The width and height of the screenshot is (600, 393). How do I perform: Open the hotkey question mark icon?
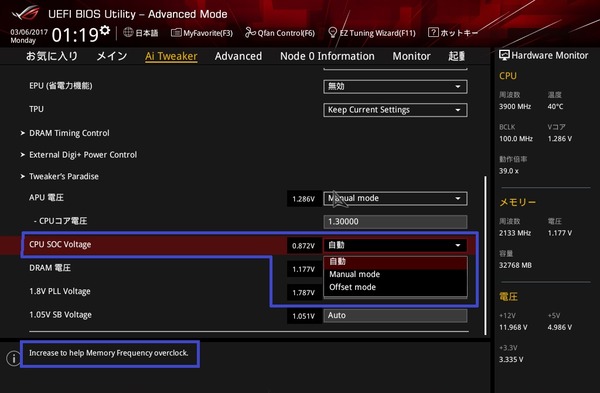[x=433, y=33]
